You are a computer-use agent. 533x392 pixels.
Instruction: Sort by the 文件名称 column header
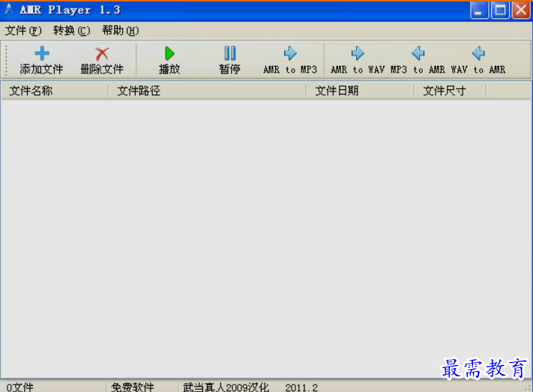[x=55, y=91]
